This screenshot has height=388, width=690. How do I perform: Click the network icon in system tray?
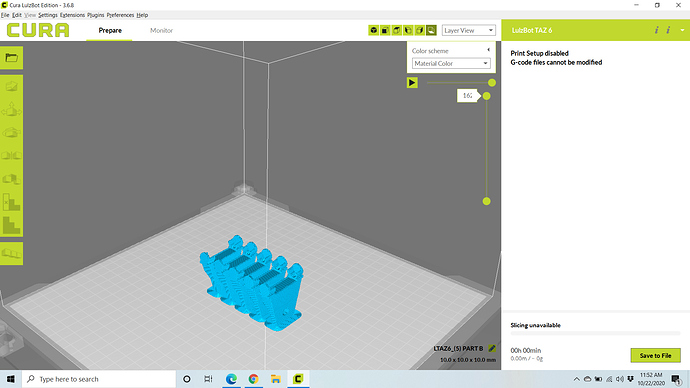point(609,379)
